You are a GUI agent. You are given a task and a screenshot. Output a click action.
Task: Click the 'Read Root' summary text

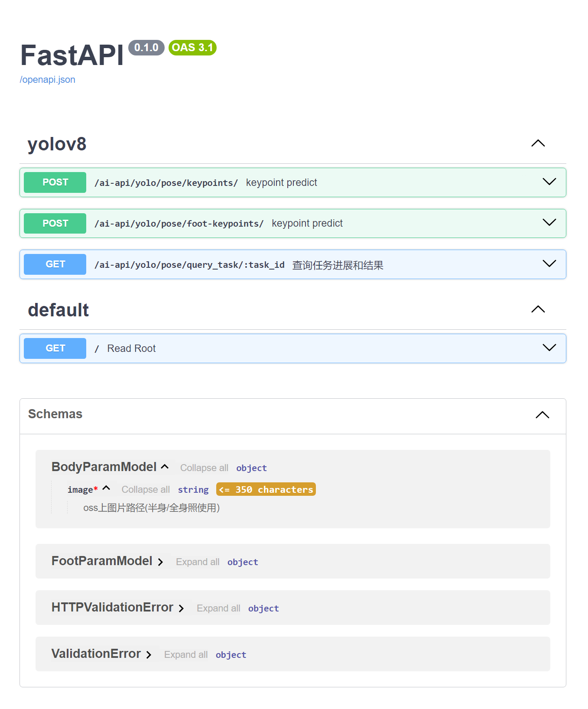click(x=131, y=348)
